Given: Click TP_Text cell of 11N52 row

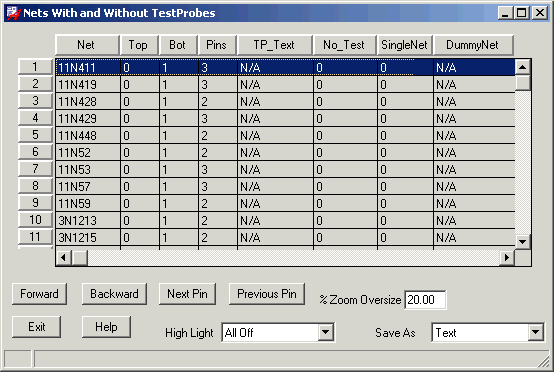Looking at the screenshot, I should (x=276, y=152).
